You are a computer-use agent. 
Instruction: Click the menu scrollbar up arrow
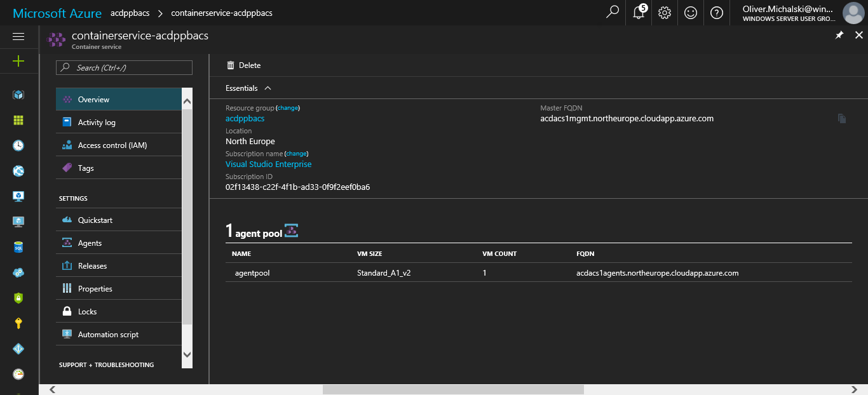click(x=187, y=101)
